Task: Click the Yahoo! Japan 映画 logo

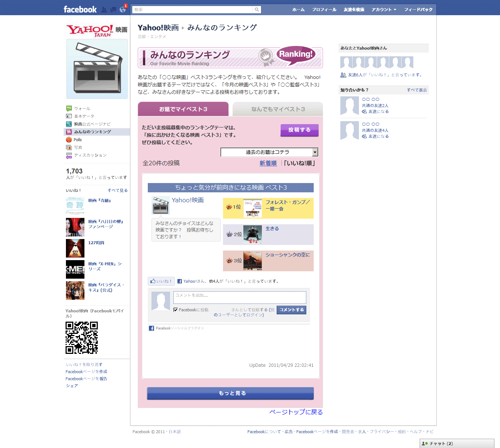Action: [x=97, y=30]
